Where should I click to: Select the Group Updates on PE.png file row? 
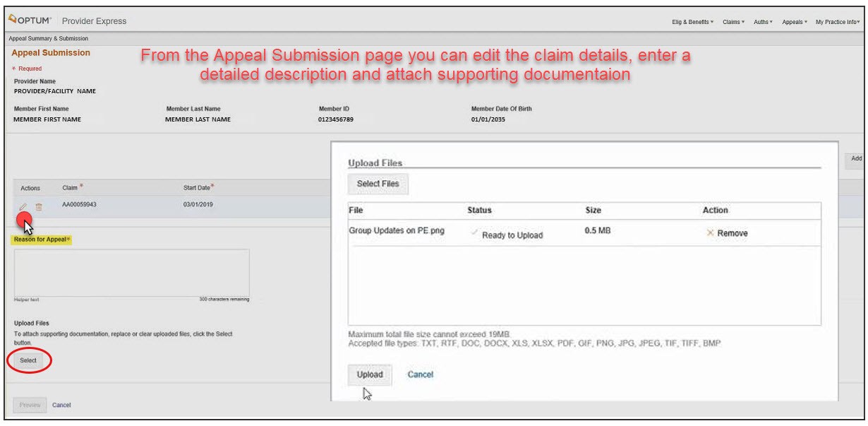(397, 231)
